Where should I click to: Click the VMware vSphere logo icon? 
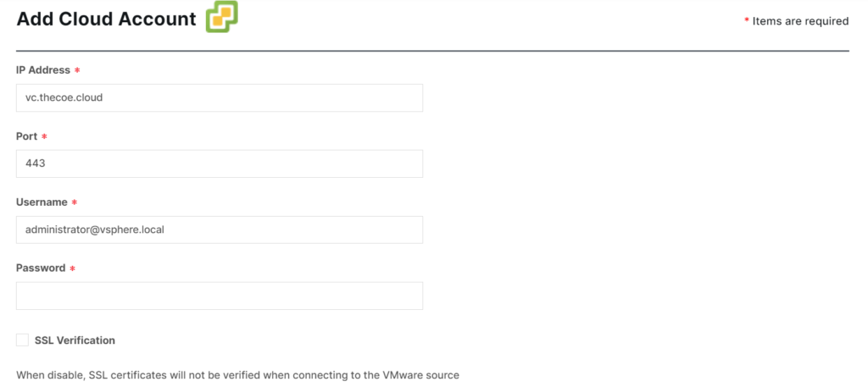[x=222, y=17]
